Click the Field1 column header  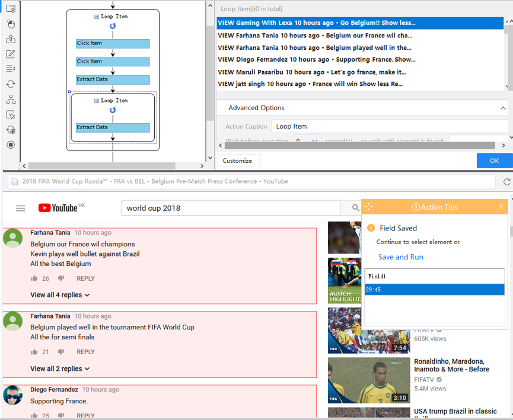coord(435,277)
